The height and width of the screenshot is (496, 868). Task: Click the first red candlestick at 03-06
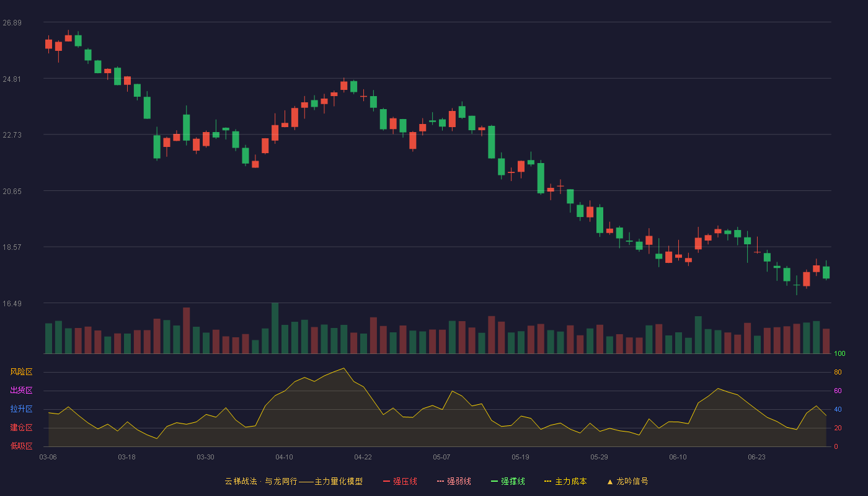(x=48, y=44)
